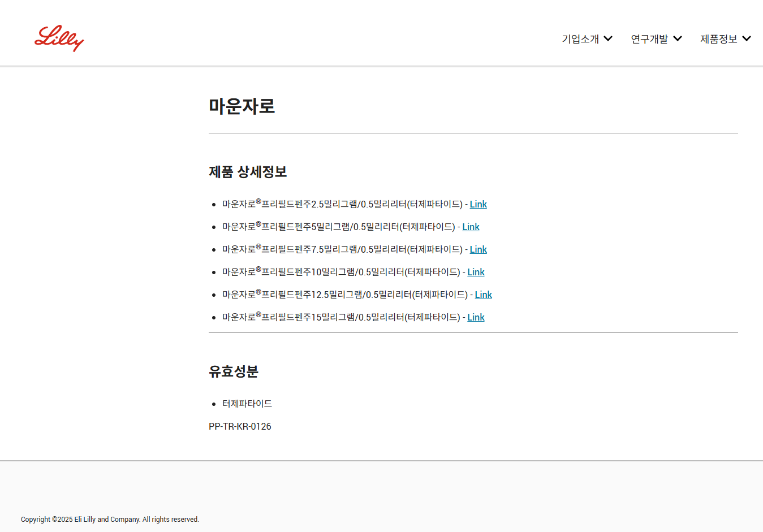The height and width of the screenshot is (532, 763).
Task: Click the PP-TR-KR-0126 code text
Action: tap(240, 426)
